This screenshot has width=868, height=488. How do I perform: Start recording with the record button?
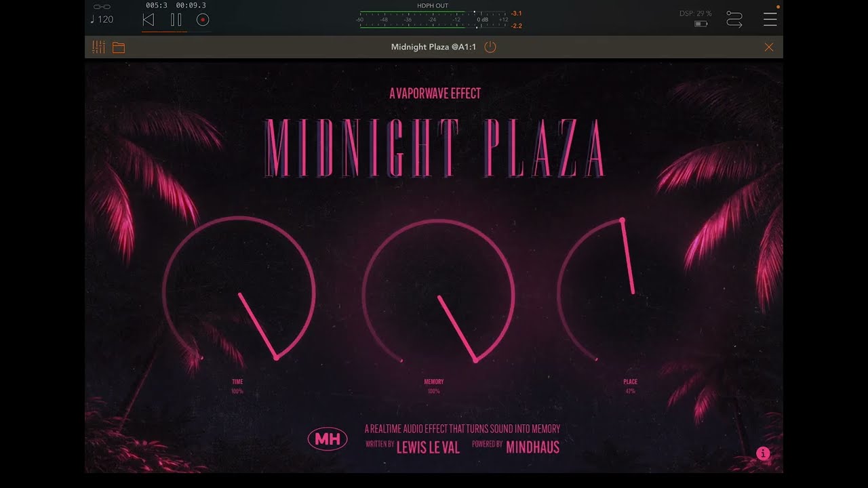coord(202,20)
